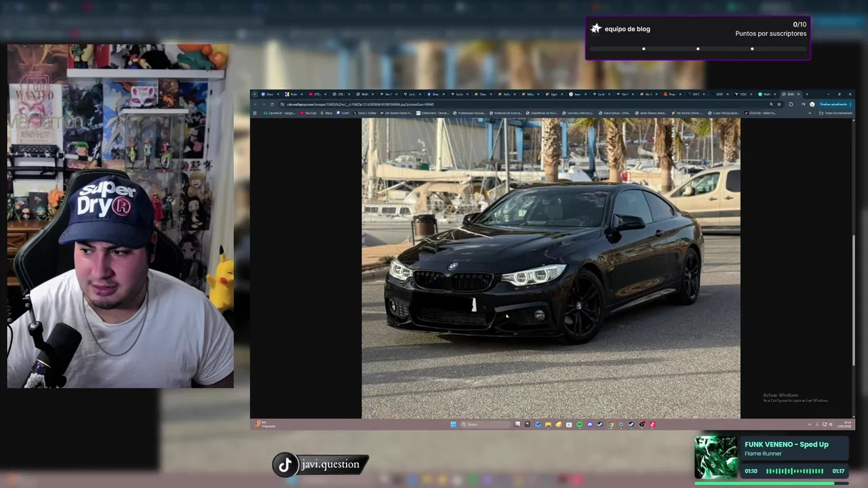Click the FUNK VENENO - Sped Up title
The height and width of the screenshot is (488, 868).
(787, 445)
